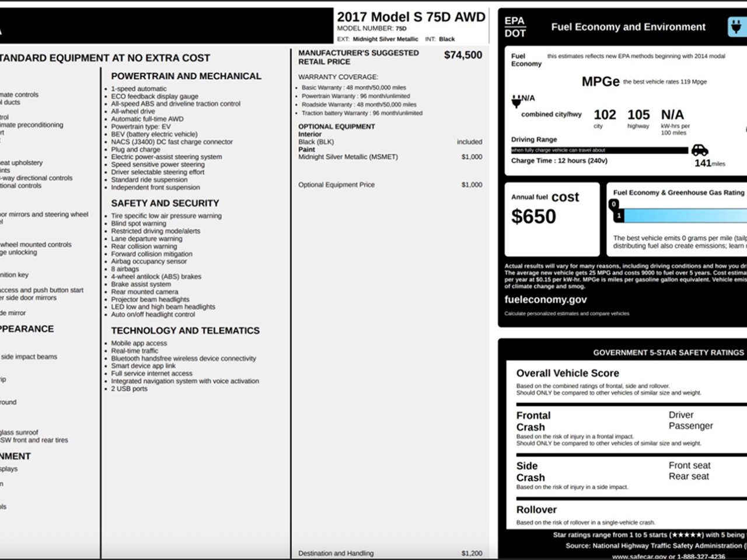Click the 'SAFETY AND SECURITY' heading
The image size is (747, 560).
pos(165,203)
